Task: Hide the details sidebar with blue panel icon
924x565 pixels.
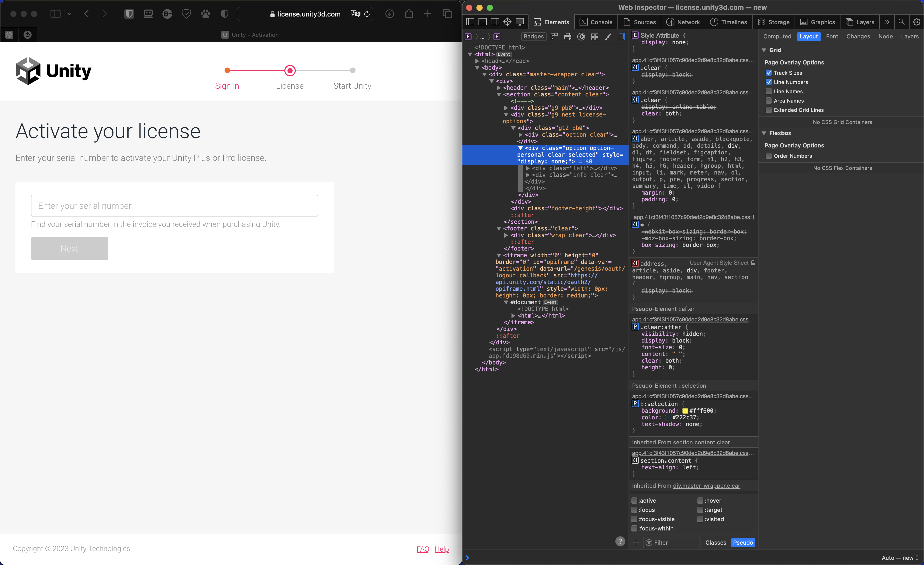Action: coord(622,36)
